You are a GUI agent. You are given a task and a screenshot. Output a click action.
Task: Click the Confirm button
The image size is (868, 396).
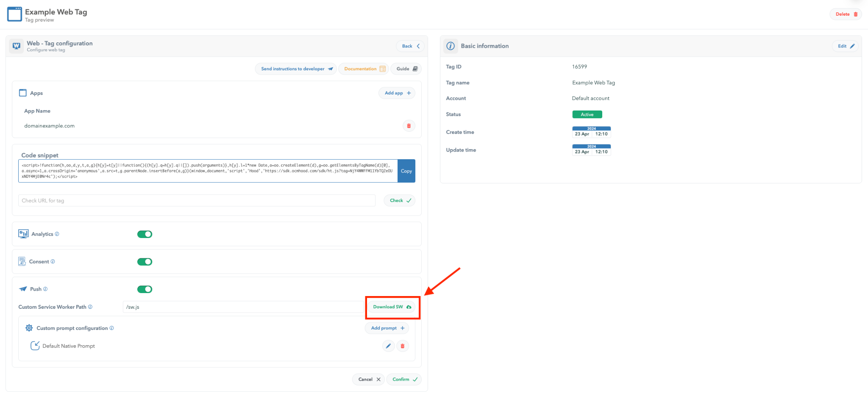tap(404, 379)
